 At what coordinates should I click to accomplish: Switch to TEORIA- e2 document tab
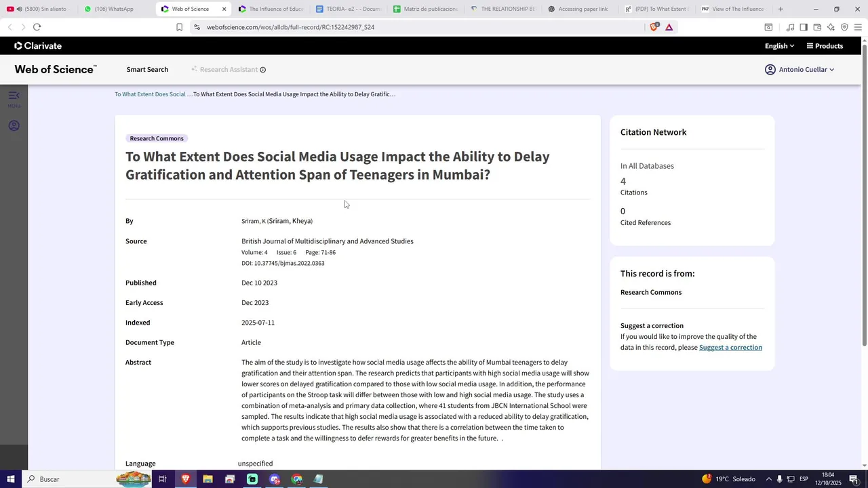pos(349,9)
